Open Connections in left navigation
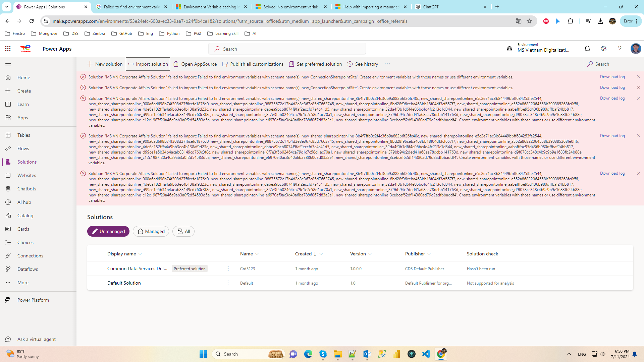 (x=38, y=256)
